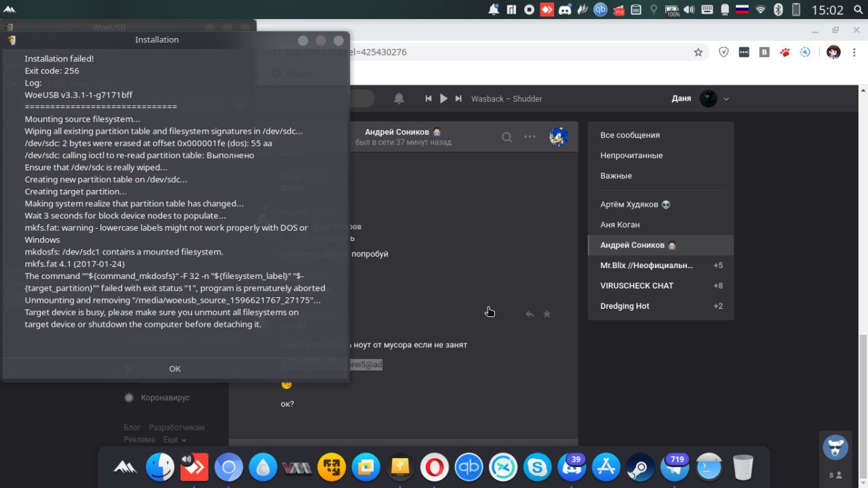The width and height of the screenshot is (868, 488).
Task: Click the mountain logo menu in top-left panel
Action: pos(9,10)
